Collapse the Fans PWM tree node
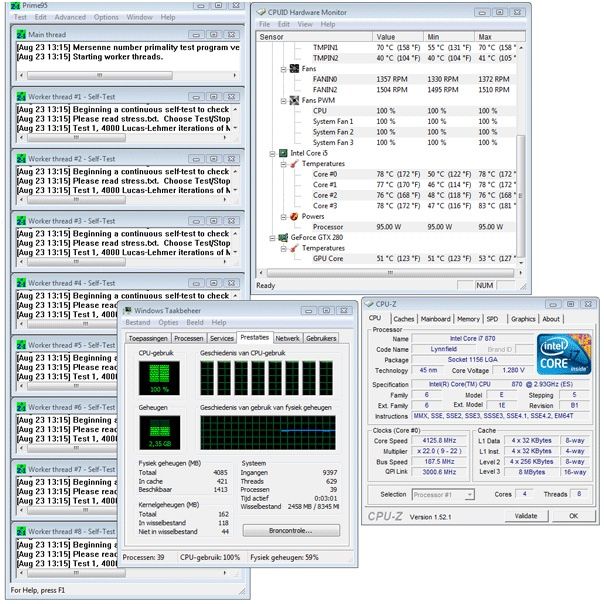The height and width of the screenshot is (604, 604). [284, 101]
